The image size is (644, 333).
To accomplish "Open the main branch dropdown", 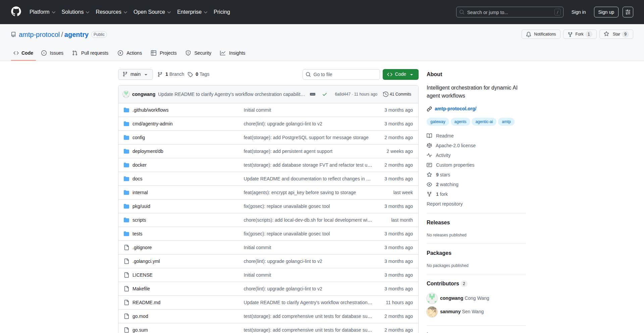I will point(135,74).
